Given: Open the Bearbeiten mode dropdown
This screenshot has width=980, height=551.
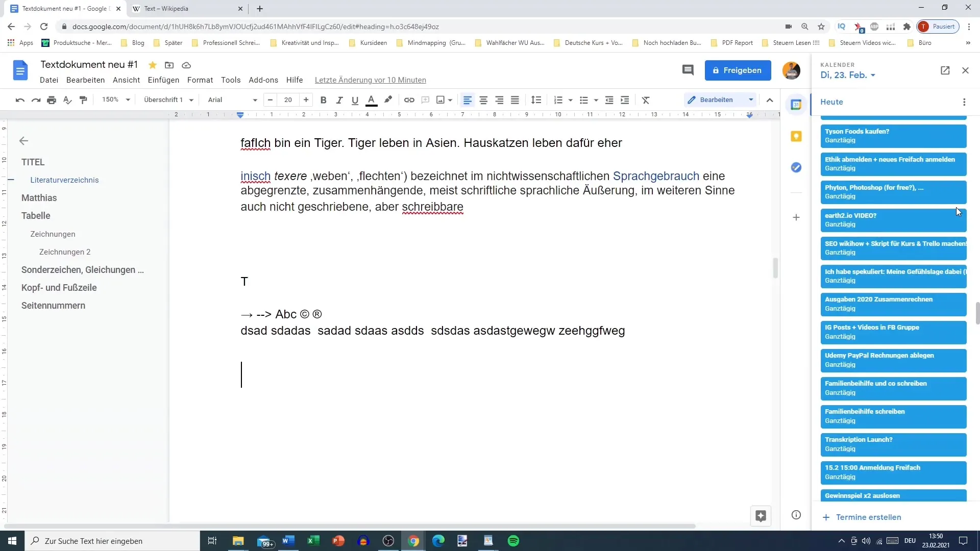Looking at the screenshot, I should coord(720,100).
